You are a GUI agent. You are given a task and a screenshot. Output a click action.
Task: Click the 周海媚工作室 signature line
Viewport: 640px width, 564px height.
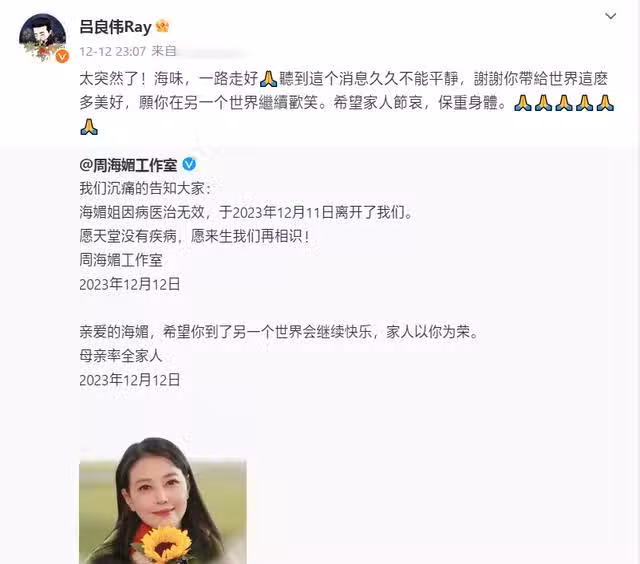pos(121,260)
